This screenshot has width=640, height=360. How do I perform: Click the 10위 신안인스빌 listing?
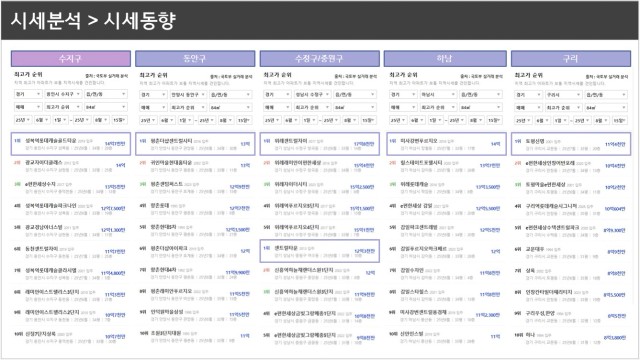pyautogui.click(x=447, y=337)
